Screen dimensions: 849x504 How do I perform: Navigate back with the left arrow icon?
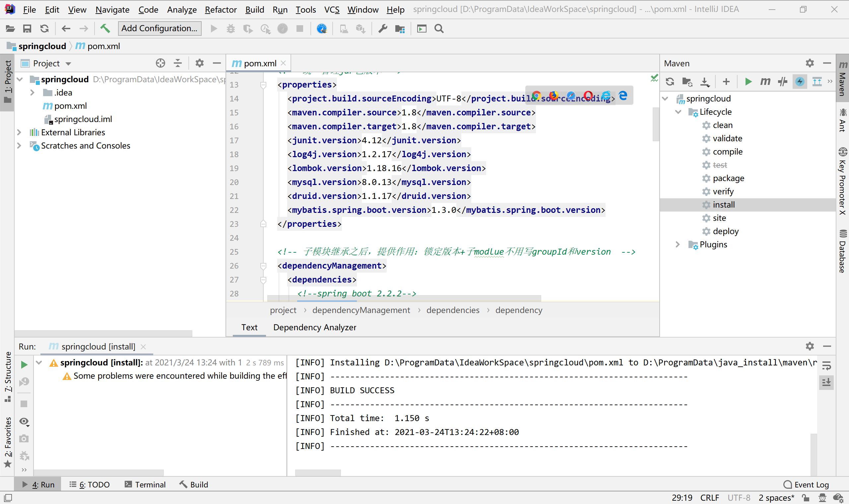(x=66, y=29)
